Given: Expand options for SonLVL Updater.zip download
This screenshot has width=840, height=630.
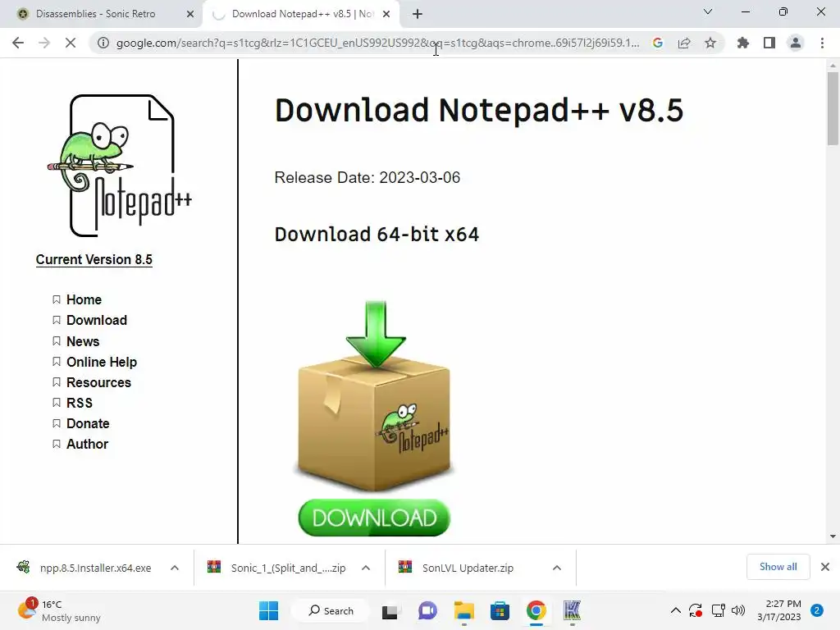Looking at the screenshot, I should coord(557,568).
